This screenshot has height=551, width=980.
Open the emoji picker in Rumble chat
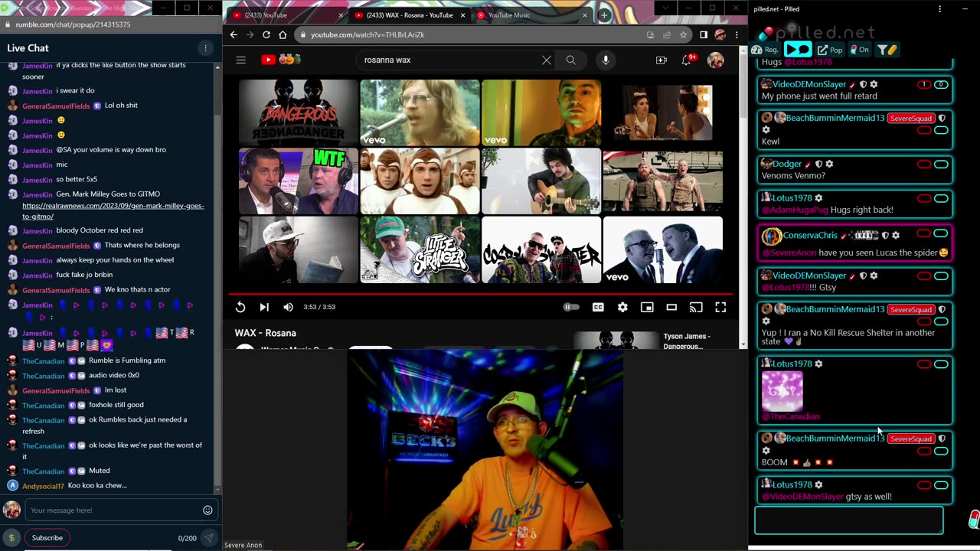tap(207, 510)
